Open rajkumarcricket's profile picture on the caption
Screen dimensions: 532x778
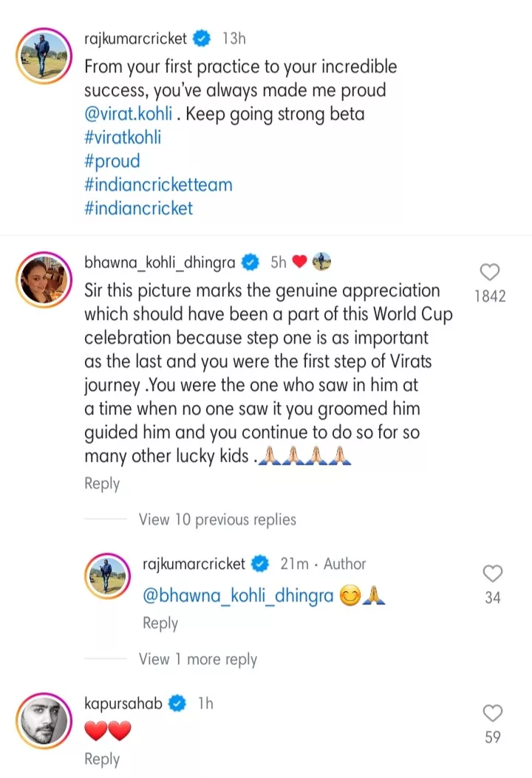pos(44,55)
